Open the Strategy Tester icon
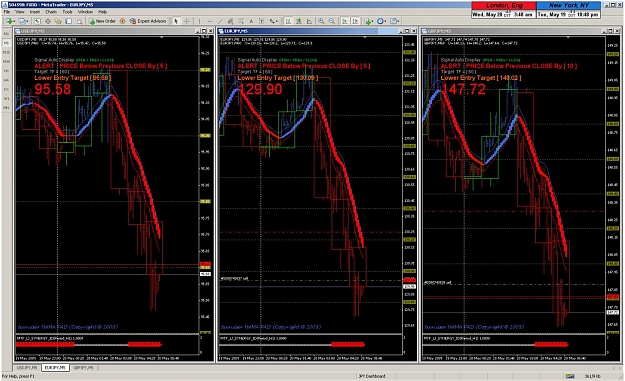 pos(79,21)
